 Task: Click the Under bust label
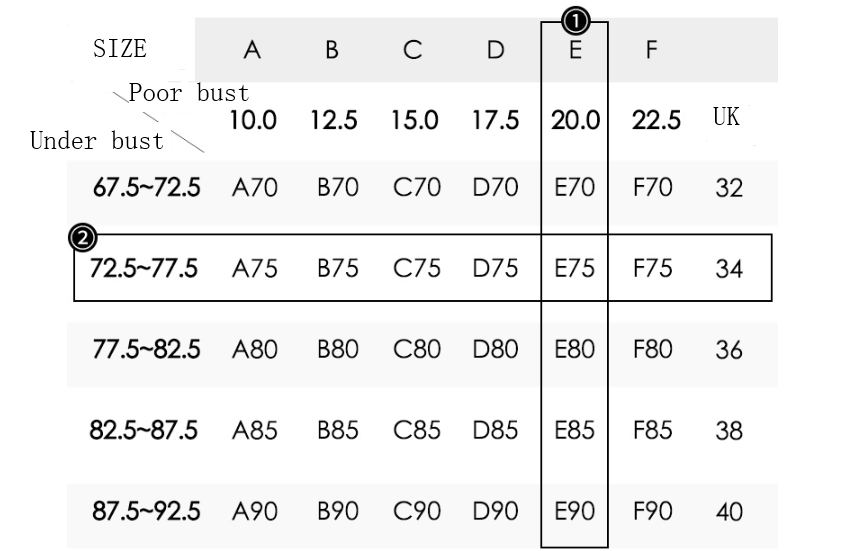pyautogui.click(x=96, y=141)
